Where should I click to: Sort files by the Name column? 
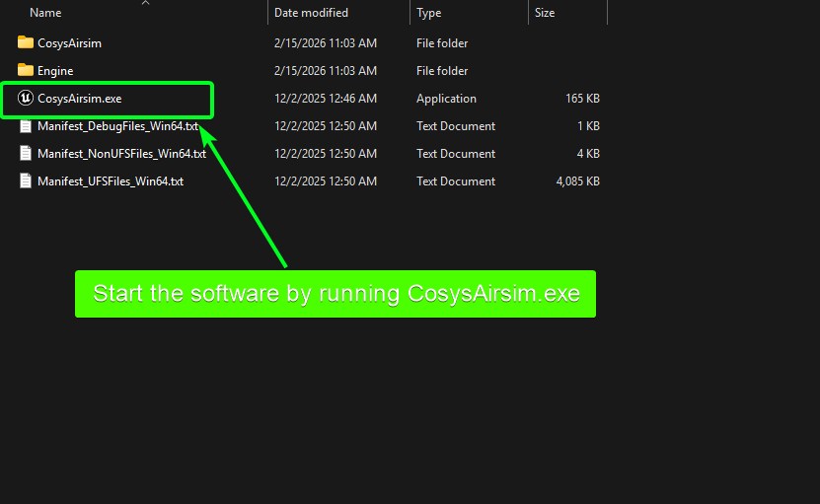click(x=45, y=13)
